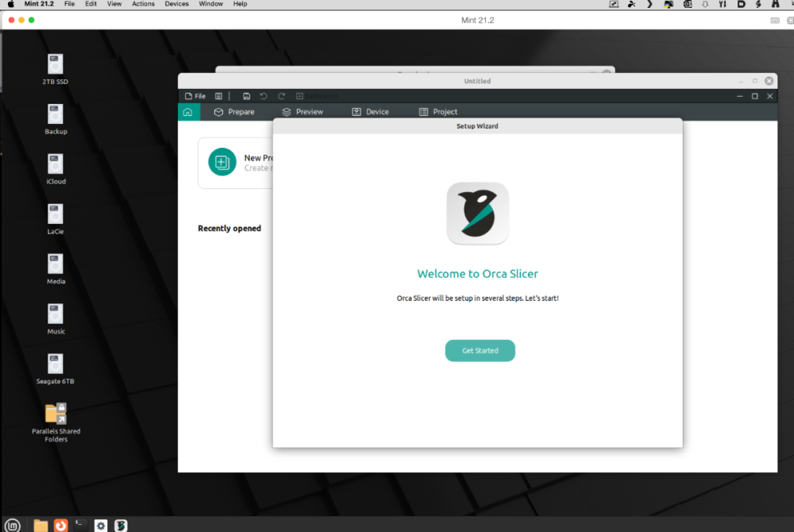Select the Seagate 6TB drive icon
The width and height of the screenshot is (794, 532).
click(56, 369)
